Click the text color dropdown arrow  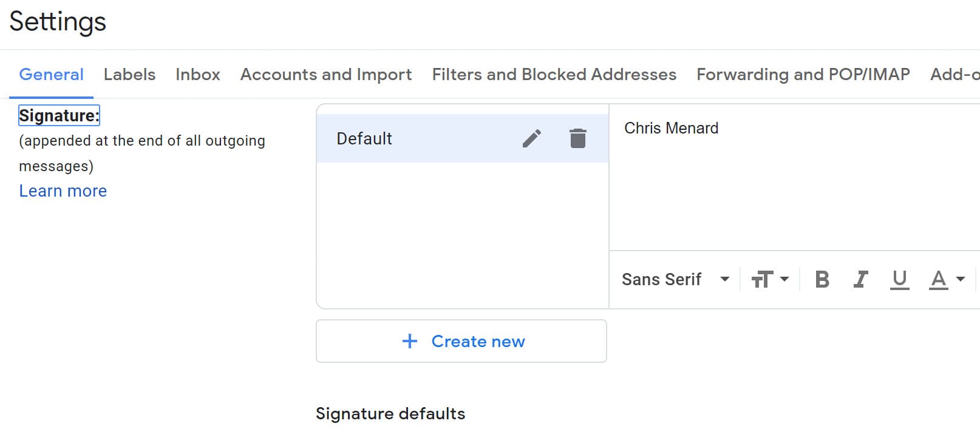pos(961,279)
